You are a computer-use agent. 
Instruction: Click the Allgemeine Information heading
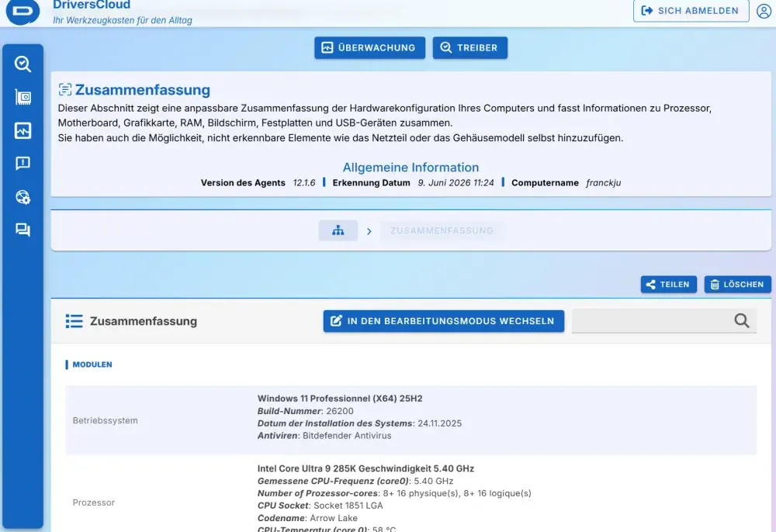(411, 167)
